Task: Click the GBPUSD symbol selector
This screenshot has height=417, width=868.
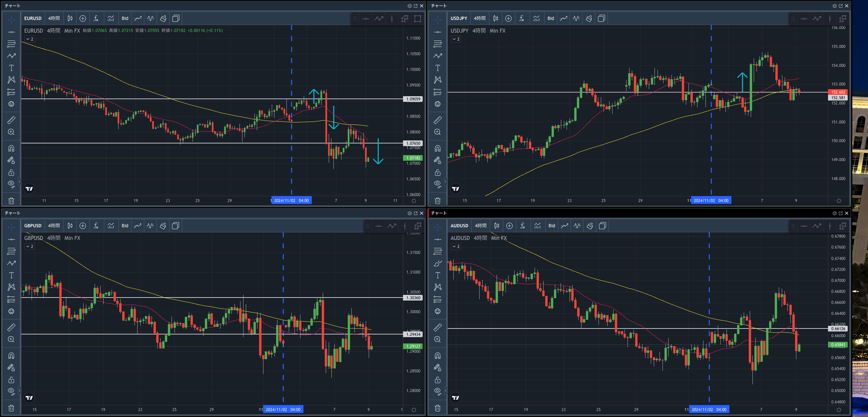Action: [x=33, y=226]
